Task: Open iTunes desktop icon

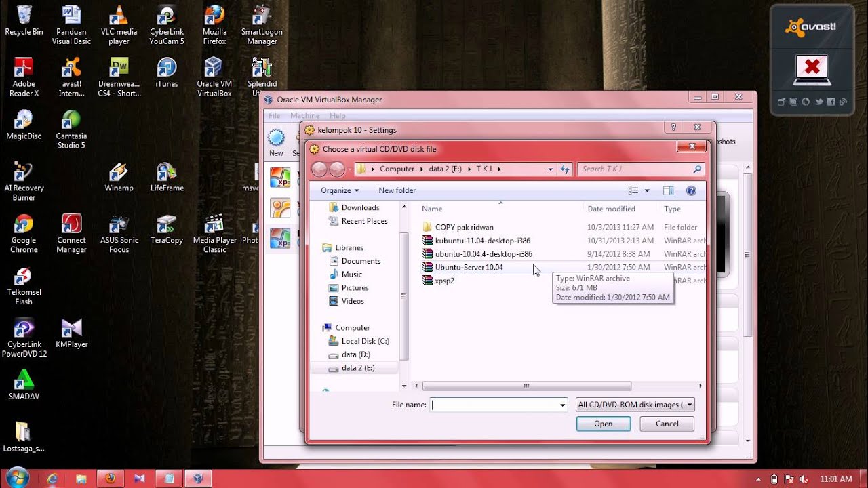Action: (x=167, y=73)
